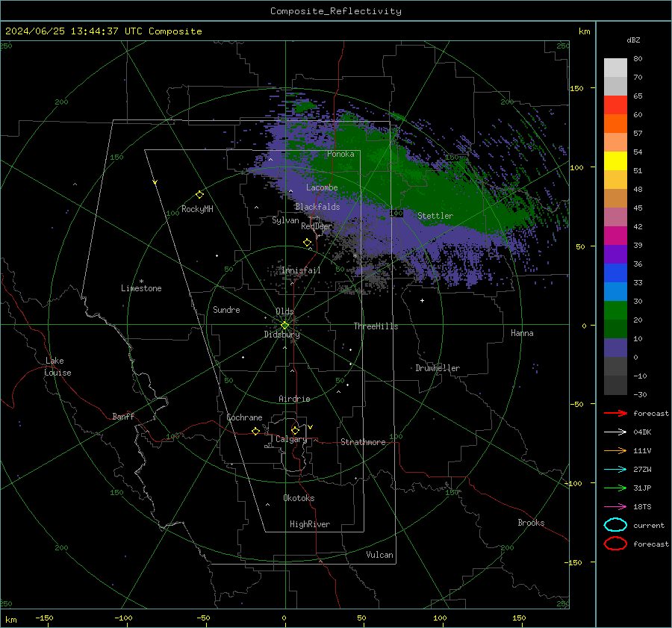This screenshot has height=628, width=672.
Task: Click the Okotoks town label
Action: point(299,498)
